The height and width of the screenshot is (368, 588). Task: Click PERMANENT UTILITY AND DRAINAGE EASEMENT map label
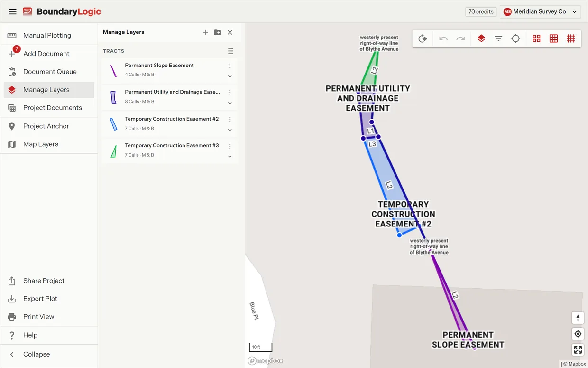(367, 98)
